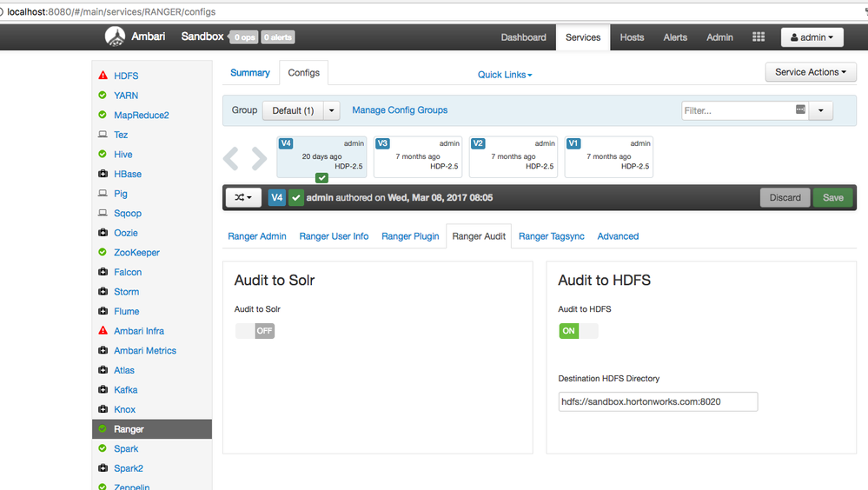Click the HBase maintenance icon
The height and width of the screenshot is (490, 868).
click(x=103, y=173)
